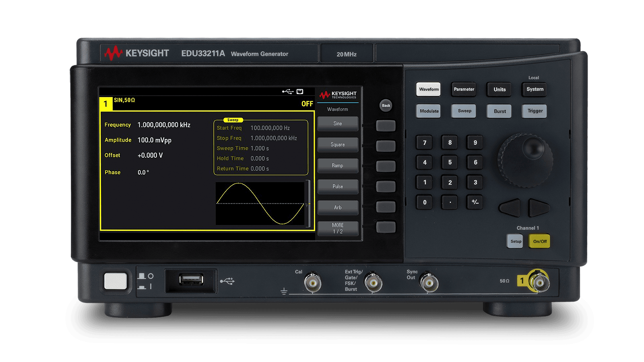Select Amplitude value 100.0 mVpp
The image size is (644, 362).
155,140
